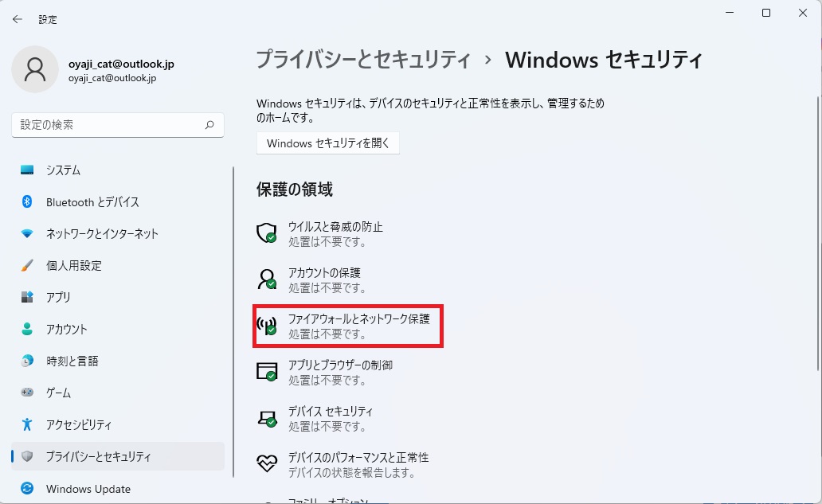Image resolution: width=822 pixels, height=504 pixels.
Task: Select プライバシーとセキュリティ in the sidebar
Action: tap(118, 456)
